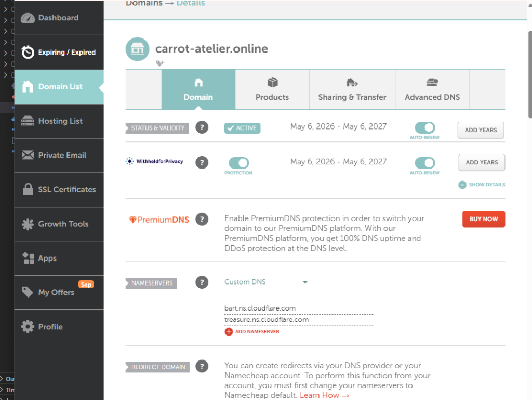Click the SSL Certificates padlock icon
This screenshot has height=400, width=532.
[28, 189]
